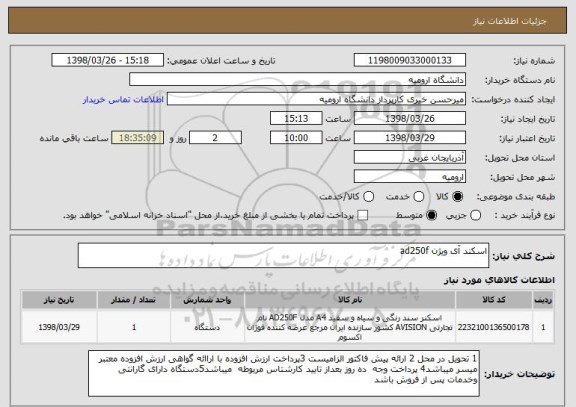Toggle Islamic treasury bonds payment checkbox
The width and height of the screenshot is (576, 407).
point(363,215)
